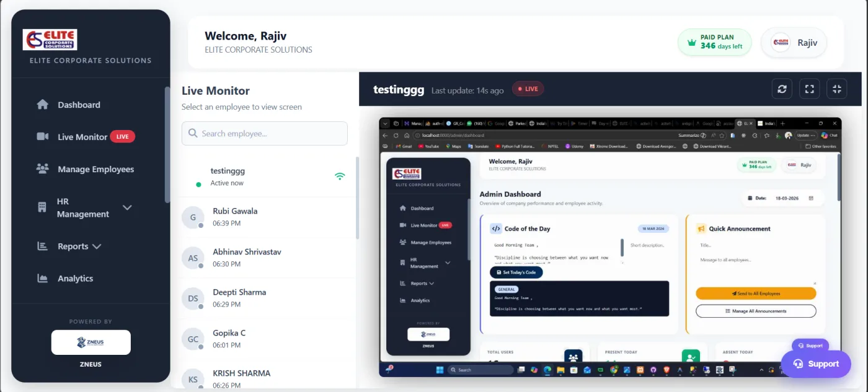This screenshot has height=392, width=868.
Task: Select Gopika C 06:01 PM in employee list
Action: pyautogui.click(x=268, y=339)
